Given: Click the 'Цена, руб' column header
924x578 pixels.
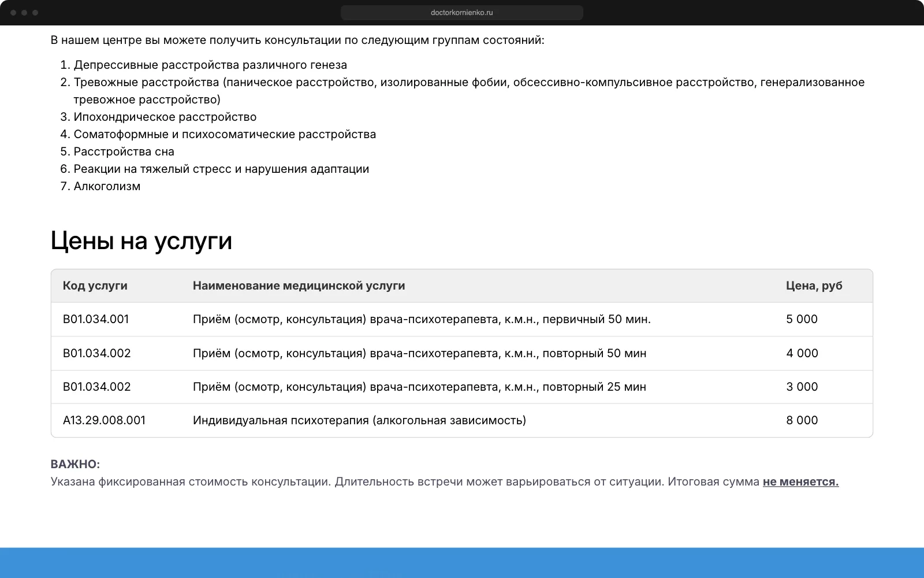Looking at the screenshot, I should point(814,286).
